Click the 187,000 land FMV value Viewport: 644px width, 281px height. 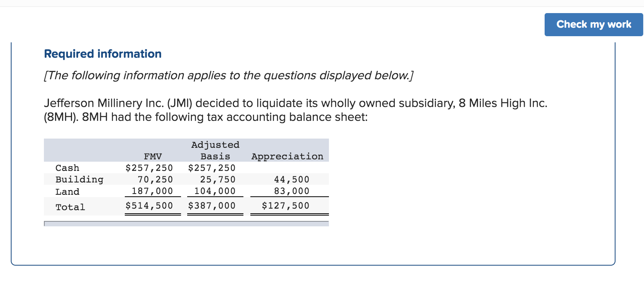pyautogui.click(x=154, y=191)
